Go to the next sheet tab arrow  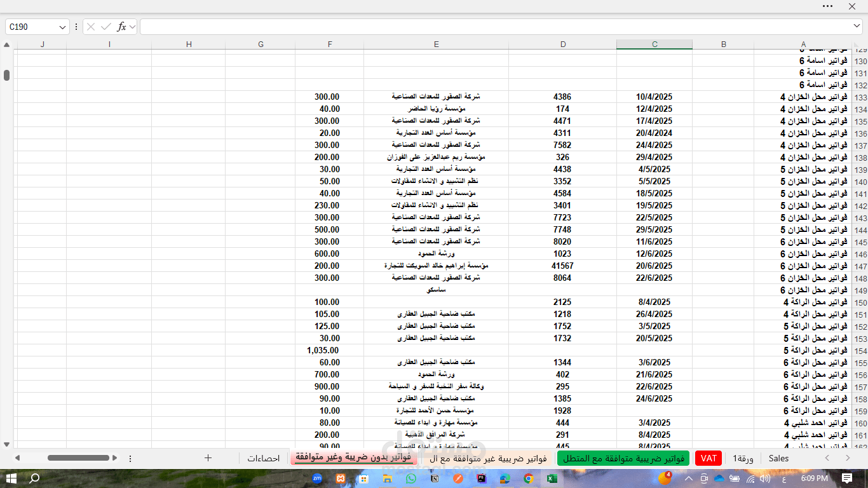point(848,458)
